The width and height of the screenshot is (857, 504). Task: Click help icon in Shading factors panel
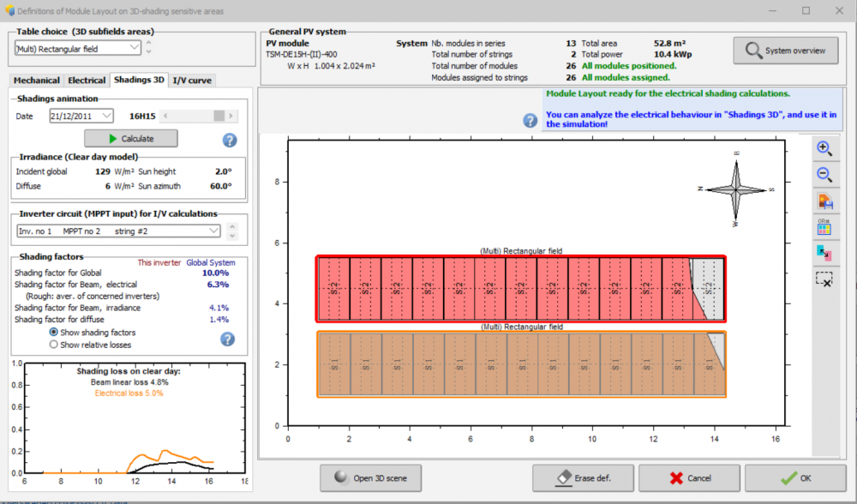pos(227,339)
